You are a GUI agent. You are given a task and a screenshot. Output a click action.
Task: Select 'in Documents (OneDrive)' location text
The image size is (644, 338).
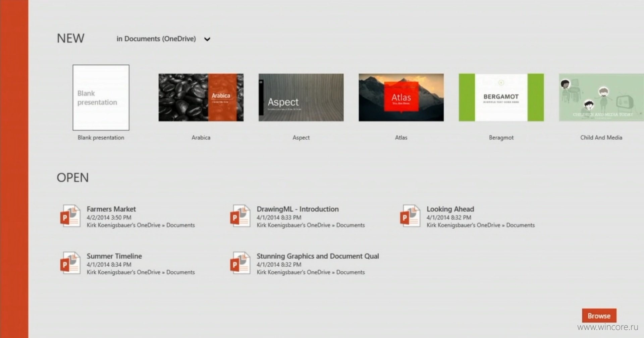point(156,39)
